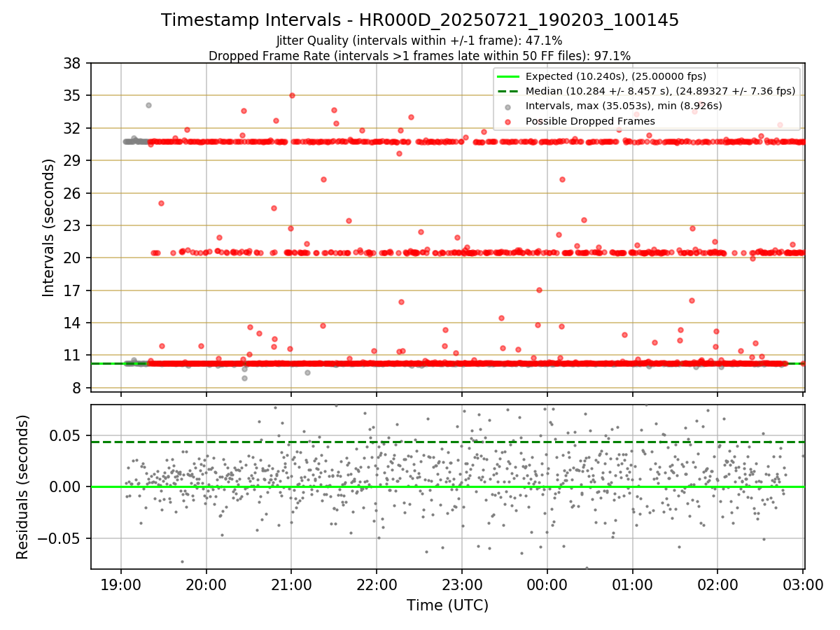Viewport: 840px width, 630px height.
Task: Click the 00:00 x-axis tick label
Action: point(547,584)
